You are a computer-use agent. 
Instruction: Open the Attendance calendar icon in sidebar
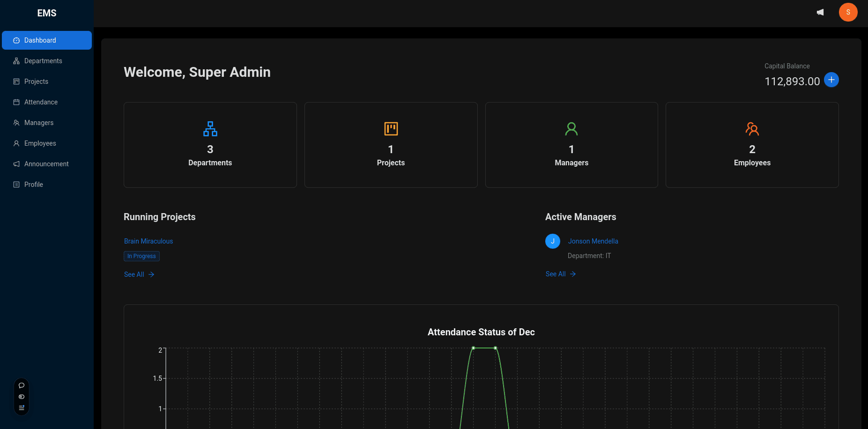[x=16, y=102]
